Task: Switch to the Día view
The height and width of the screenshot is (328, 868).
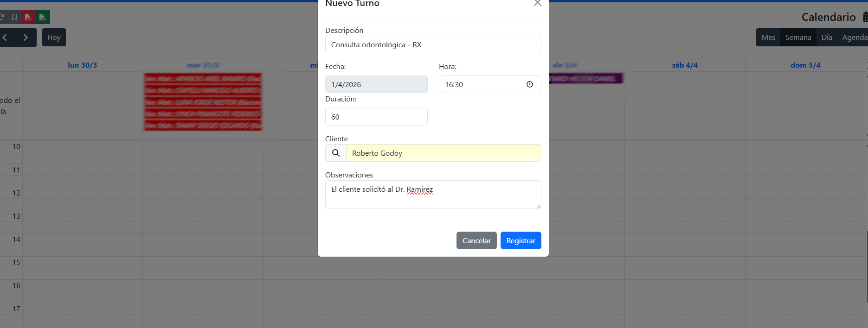Action: pos(827,38)
